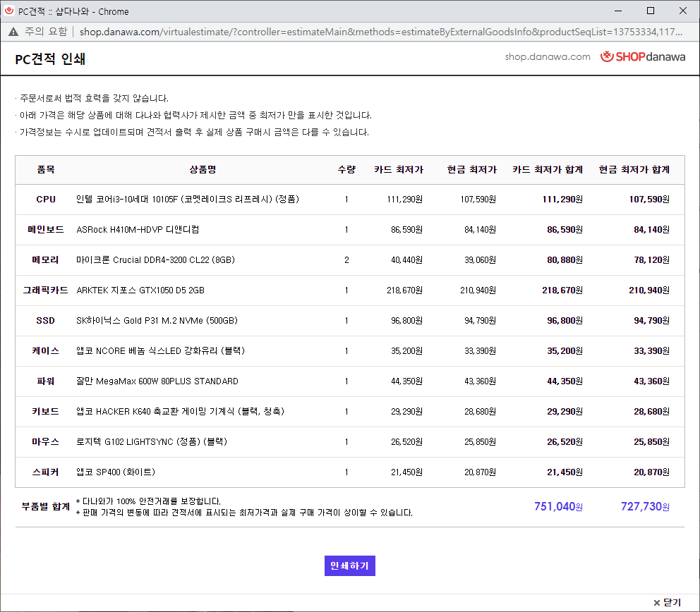
Task: Click the 수량 column header
Action: click(x=346, y=169)
